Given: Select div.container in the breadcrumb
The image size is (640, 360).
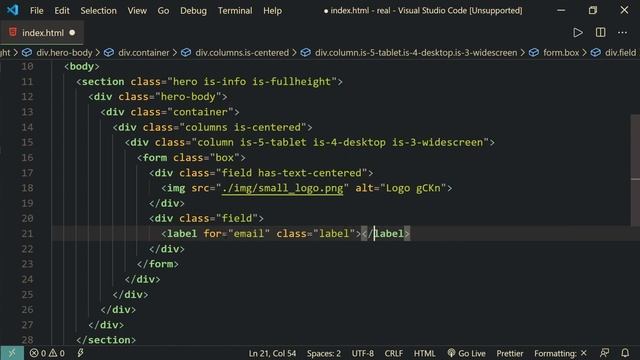Looking at the screenshot, I should click(143, 53).
